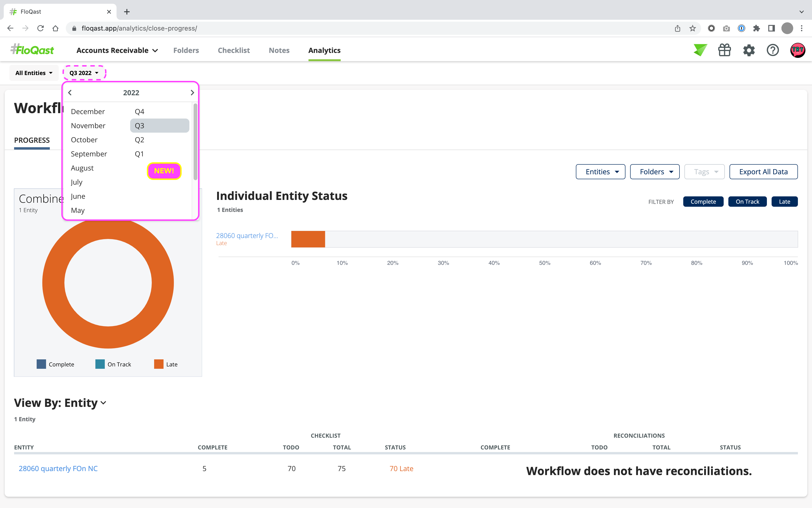Click Export All Data button
Image resolution: width=812 pixels, height=508 pixels.
[763, 172]
